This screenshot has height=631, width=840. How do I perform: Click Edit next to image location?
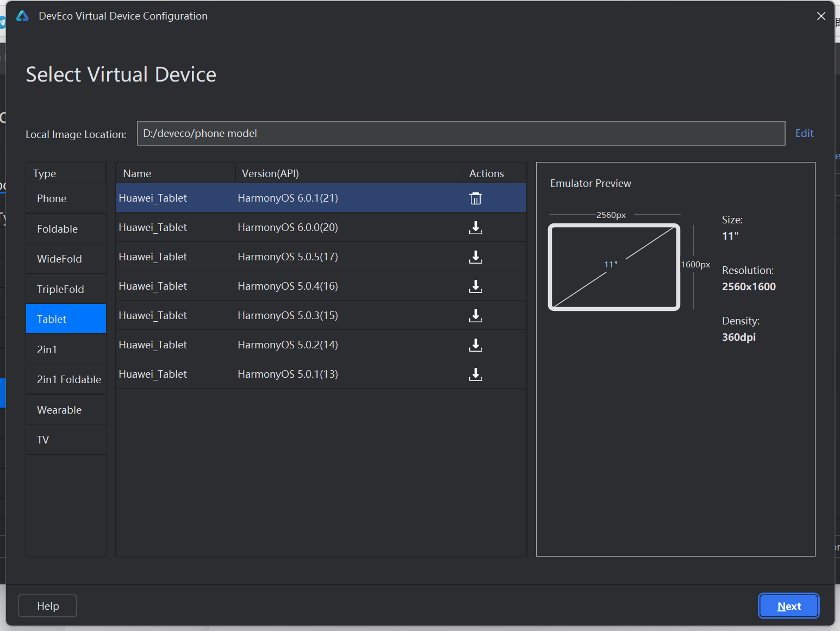(x=804, y=133)
